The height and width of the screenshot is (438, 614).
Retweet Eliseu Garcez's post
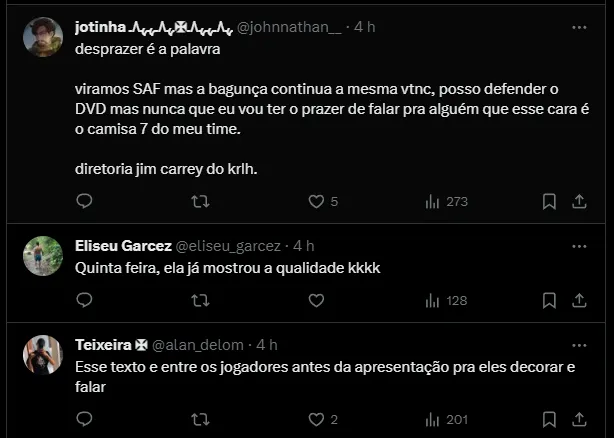[200, 300]
